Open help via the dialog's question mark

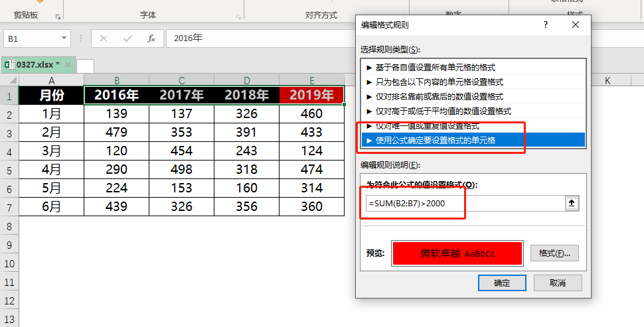[546, 25]
